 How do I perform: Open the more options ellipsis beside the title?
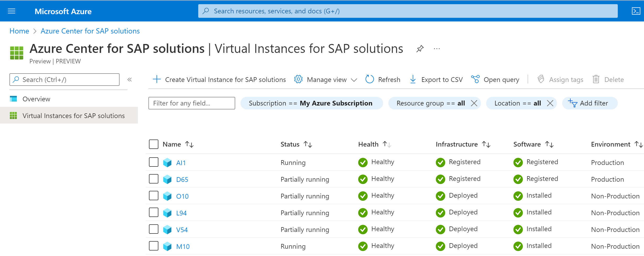pyautogui.click(x=437, y=49)
